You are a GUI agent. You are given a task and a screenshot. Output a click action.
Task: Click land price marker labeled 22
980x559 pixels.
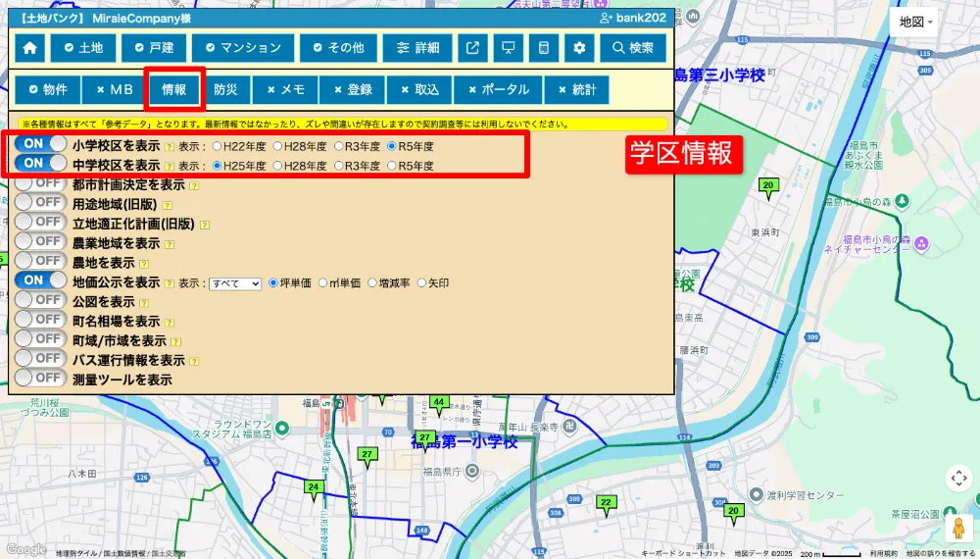606,505
